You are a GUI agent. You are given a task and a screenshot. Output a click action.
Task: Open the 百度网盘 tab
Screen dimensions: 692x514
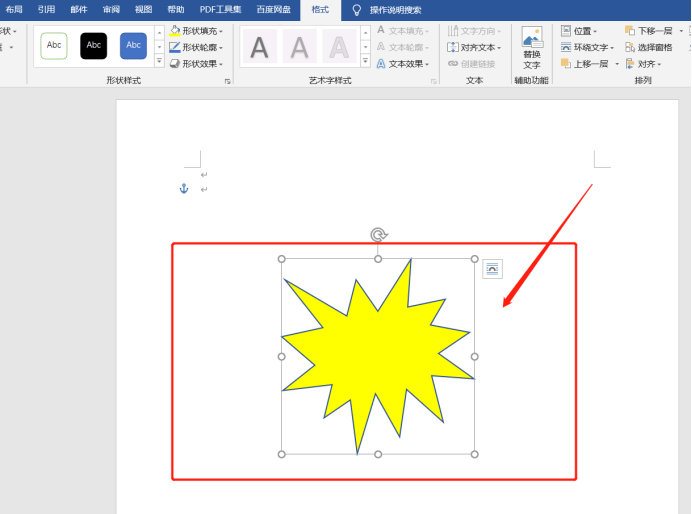274,9
